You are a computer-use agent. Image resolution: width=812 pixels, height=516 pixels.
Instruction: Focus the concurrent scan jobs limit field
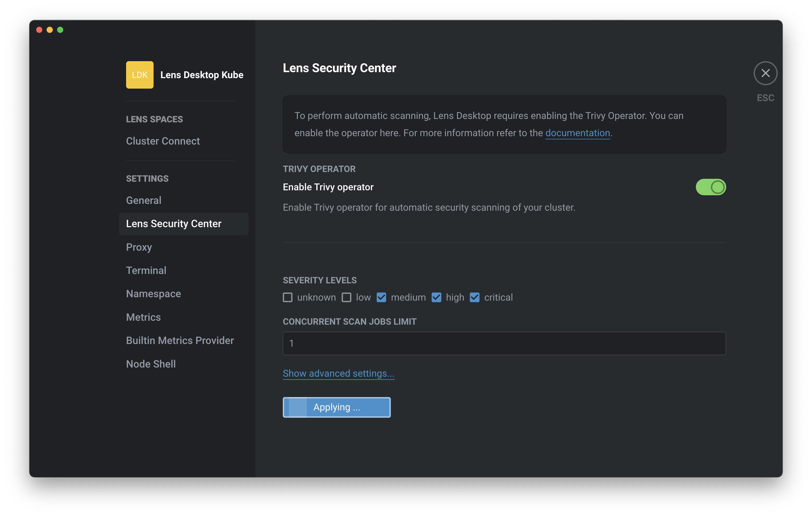(504, 343)
